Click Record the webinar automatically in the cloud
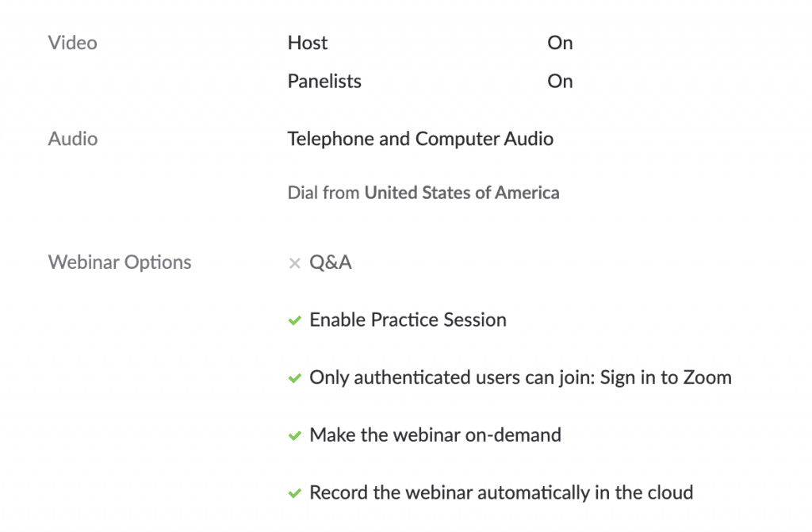The image size is (812, 532). [501, 492]
